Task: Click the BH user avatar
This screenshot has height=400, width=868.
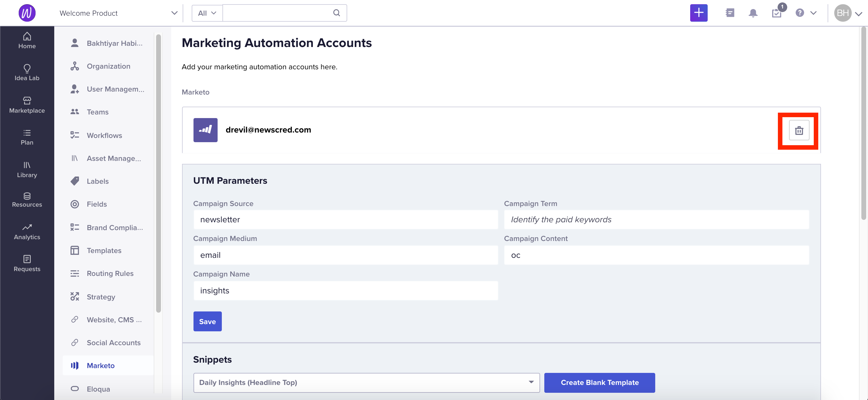Action: coord(842,13)
